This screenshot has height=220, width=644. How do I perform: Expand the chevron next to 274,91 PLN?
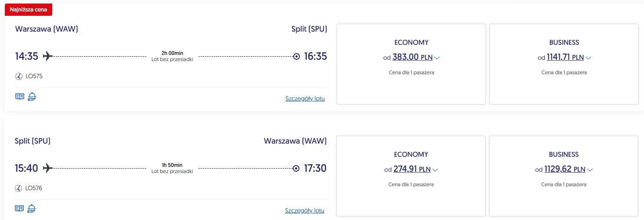(x=435, y=170)
